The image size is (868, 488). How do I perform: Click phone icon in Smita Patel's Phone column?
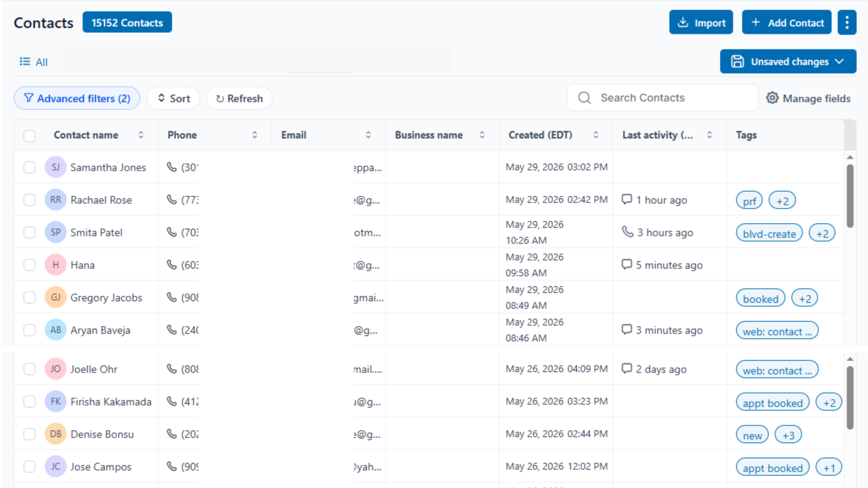[x=172, y=232]
